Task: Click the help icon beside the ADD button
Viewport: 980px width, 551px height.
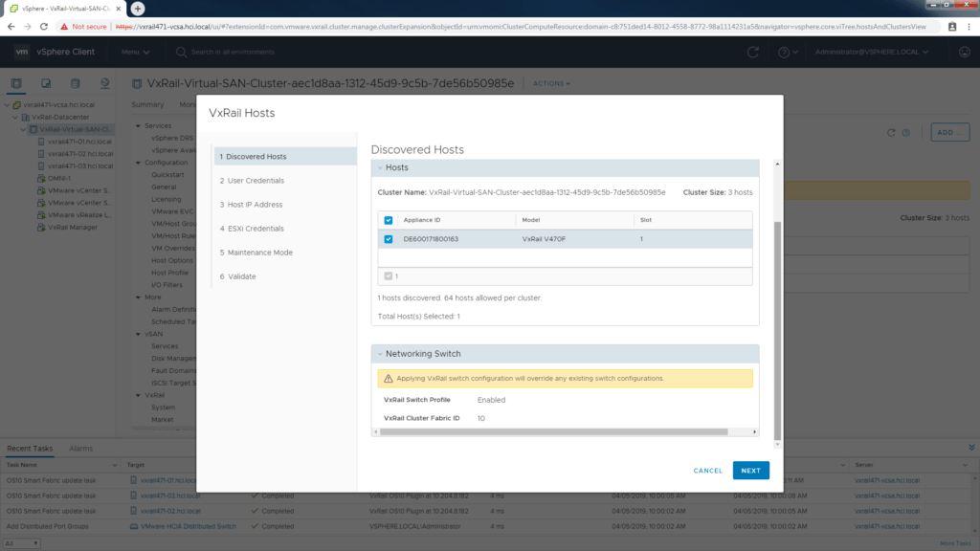Action: (x=905, y=132)
